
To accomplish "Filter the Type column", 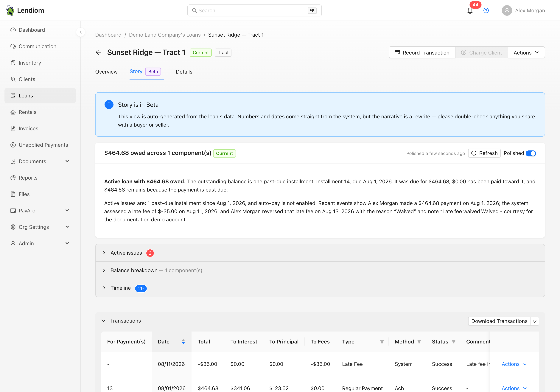I will (x=382, y=342).
